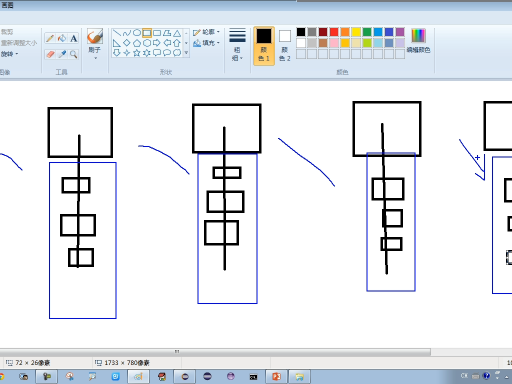
Task: Select the Pencil tool
Action: click(x=50, y=38)
